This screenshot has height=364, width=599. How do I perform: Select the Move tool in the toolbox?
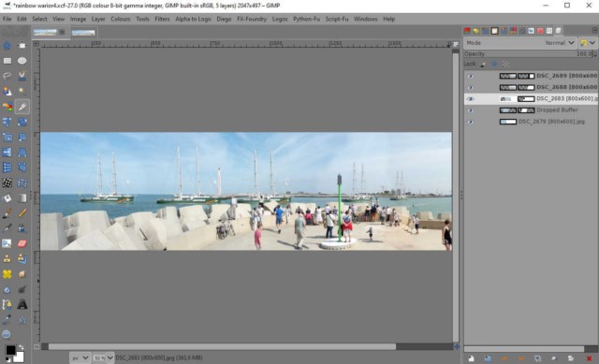click(7, 46)
